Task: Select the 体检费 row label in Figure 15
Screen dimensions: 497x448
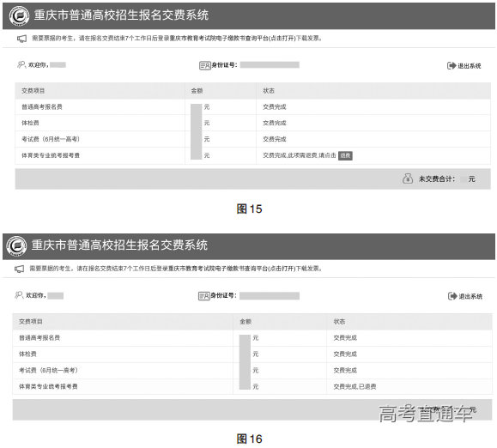Action: click(x=30, y=123)
